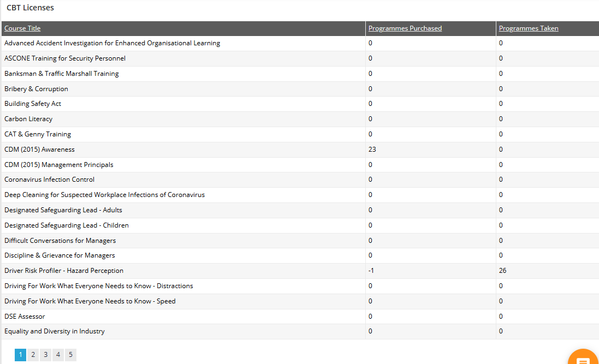This screenshot has width=599, height=364.
Task: Open the last page, number 5
Action: pyautogui.click(x=70, y=355)
